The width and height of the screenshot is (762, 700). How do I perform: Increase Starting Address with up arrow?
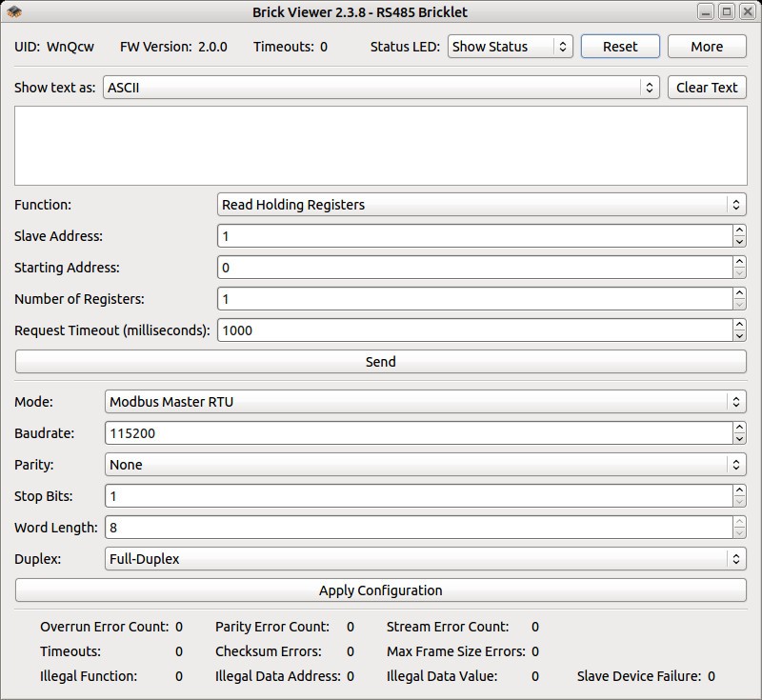click(739, 262)
